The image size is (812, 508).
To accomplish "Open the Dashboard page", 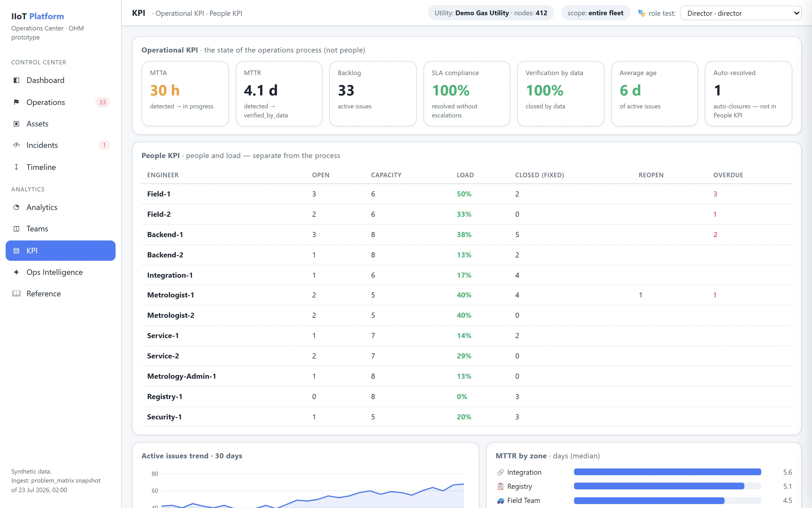I will pyautogui.click(x=60, y=80).
